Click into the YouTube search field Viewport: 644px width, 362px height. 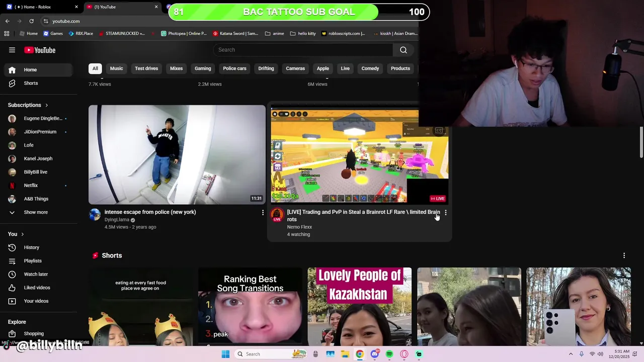tap(303, 50)
